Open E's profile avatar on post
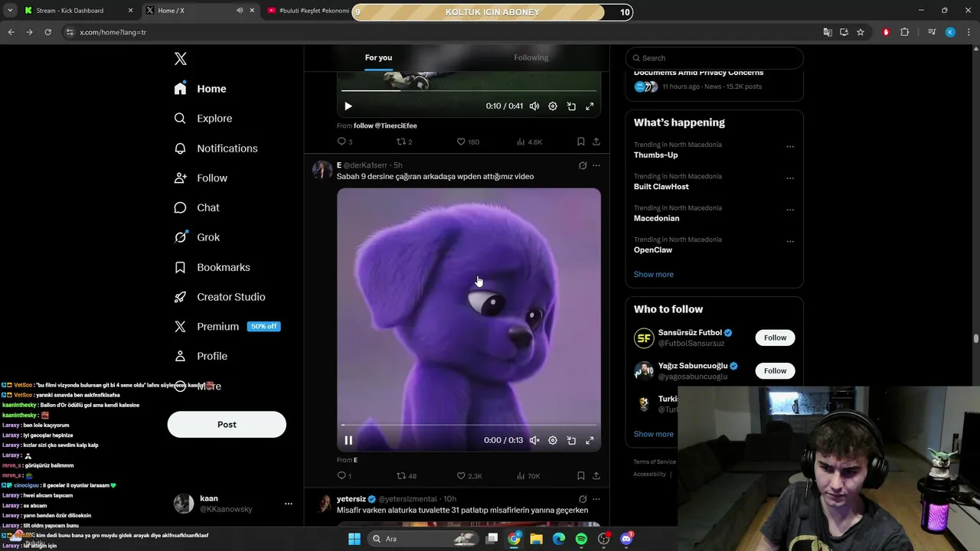The height and width of the screenshot is (551, 980). (322, 170)
